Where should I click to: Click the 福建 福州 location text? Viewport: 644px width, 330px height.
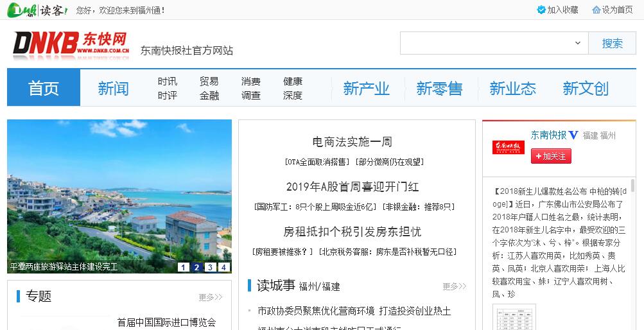pyautogui.click(x=599, y=135)
